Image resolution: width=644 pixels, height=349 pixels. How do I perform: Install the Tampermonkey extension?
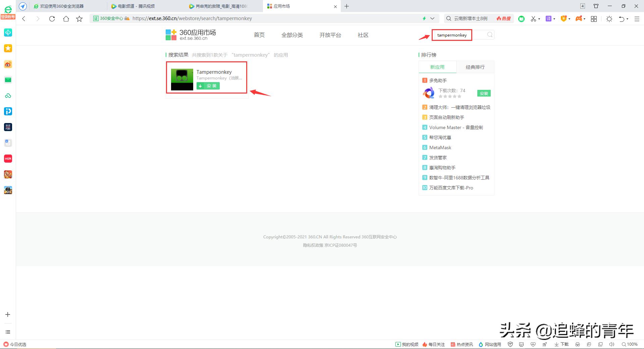(x=208, y=86)
